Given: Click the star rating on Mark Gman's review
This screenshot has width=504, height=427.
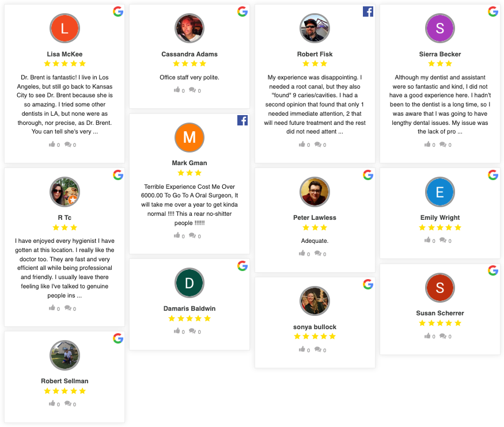Looking at the screenshot, I should (x=189, y=173).
